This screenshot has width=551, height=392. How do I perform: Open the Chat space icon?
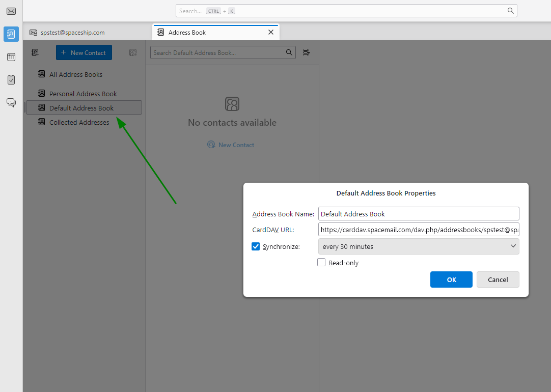point(11,102)
